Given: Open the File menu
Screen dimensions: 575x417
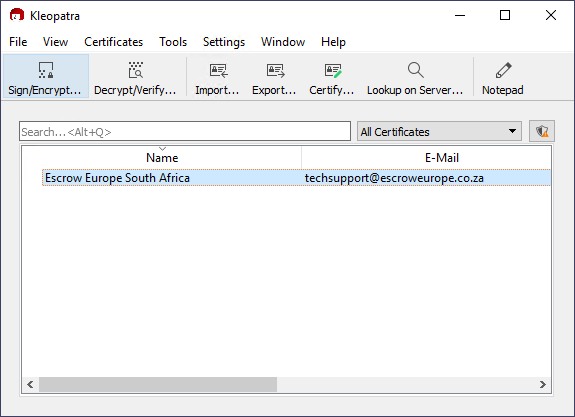Looking at the screenshot, I should 18,42.
